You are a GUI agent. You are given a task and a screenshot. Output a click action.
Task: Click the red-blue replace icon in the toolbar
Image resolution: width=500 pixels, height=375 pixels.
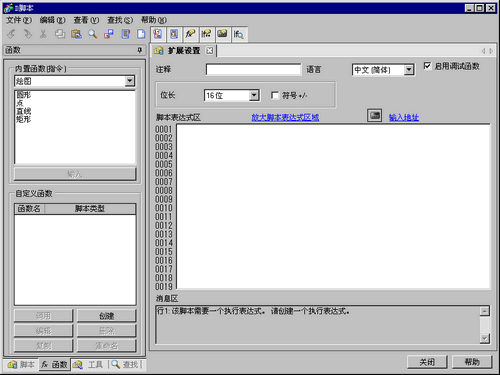point(109,34)
